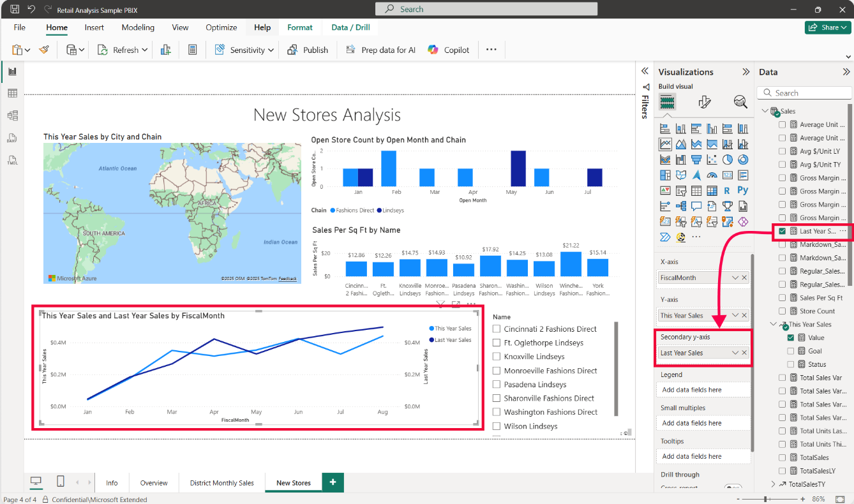
Task: Open the Format visual pane icon
Action: pos(705,102)
